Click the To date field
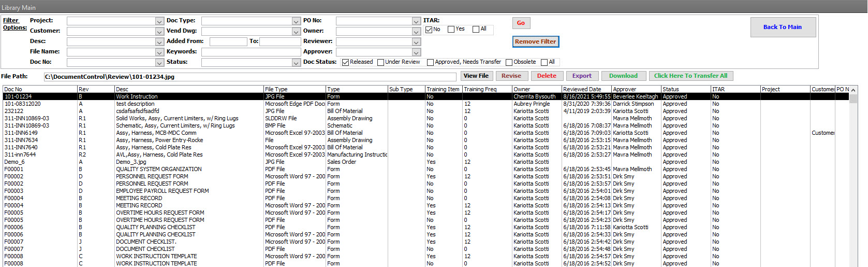This screenshot has width=868, height=267. (280, 41)
